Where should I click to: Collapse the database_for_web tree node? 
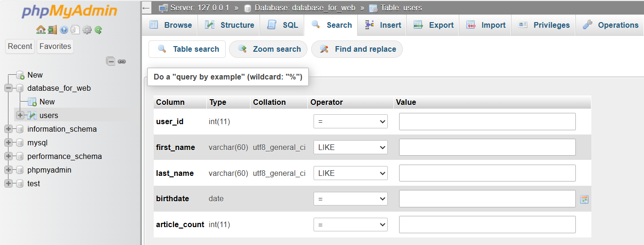point(8,88)
